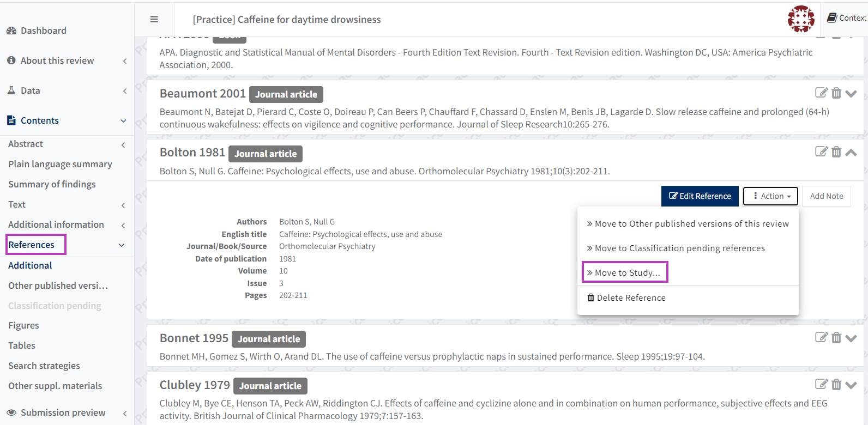Image resolution: width=868 pixels, height=425 pixels.
Task: Collapse the References sidebar section
Action: 122,245
